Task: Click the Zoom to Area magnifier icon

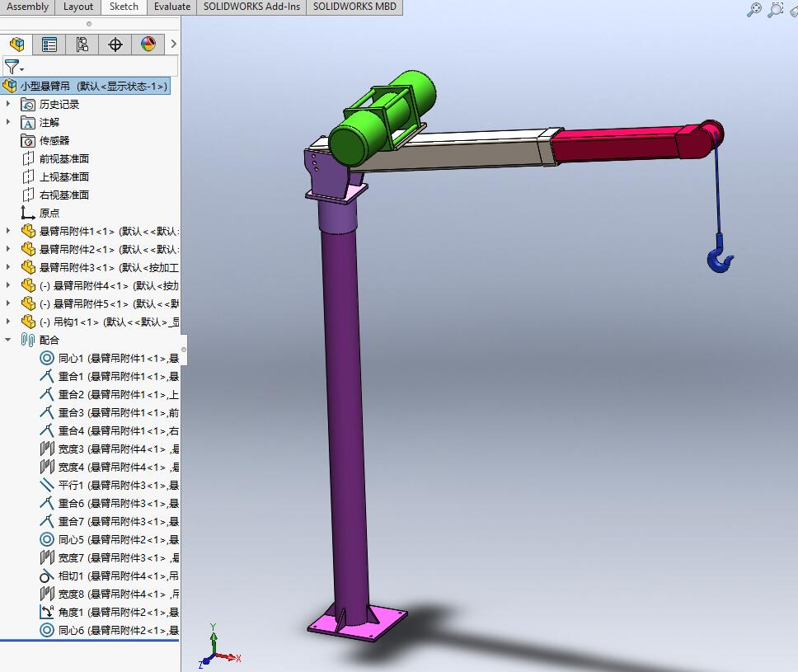Action: pyautogui.click(x=775, y=9)
